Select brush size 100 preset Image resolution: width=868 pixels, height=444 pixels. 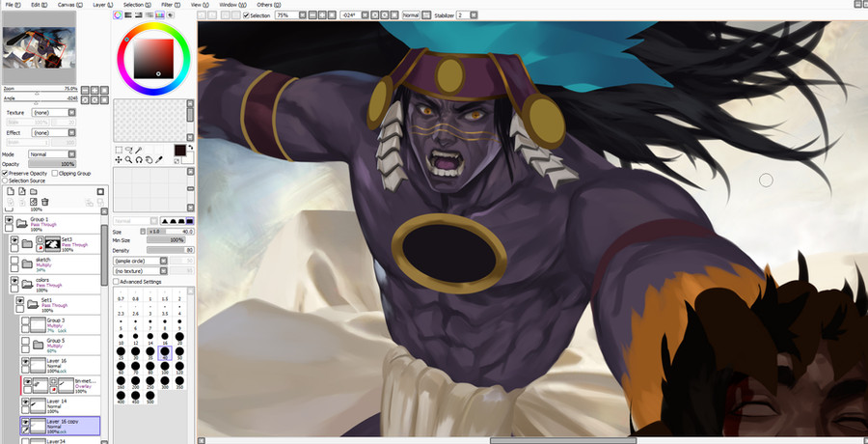(x=164, y=368)
